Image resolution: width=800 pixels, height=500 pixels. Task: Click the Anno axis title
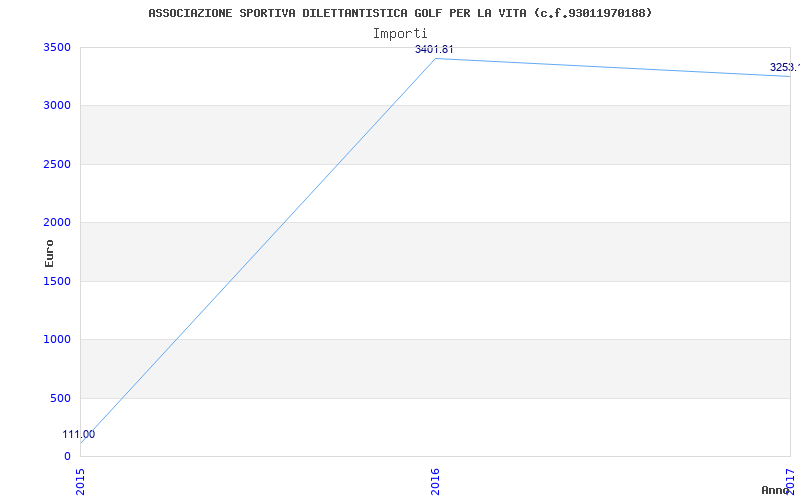[776, 490]
